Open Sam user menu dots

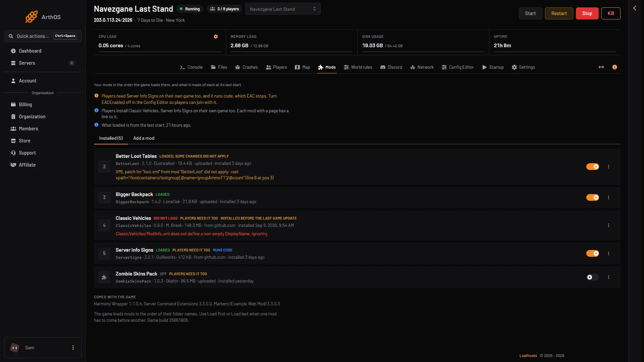(73, 348)
